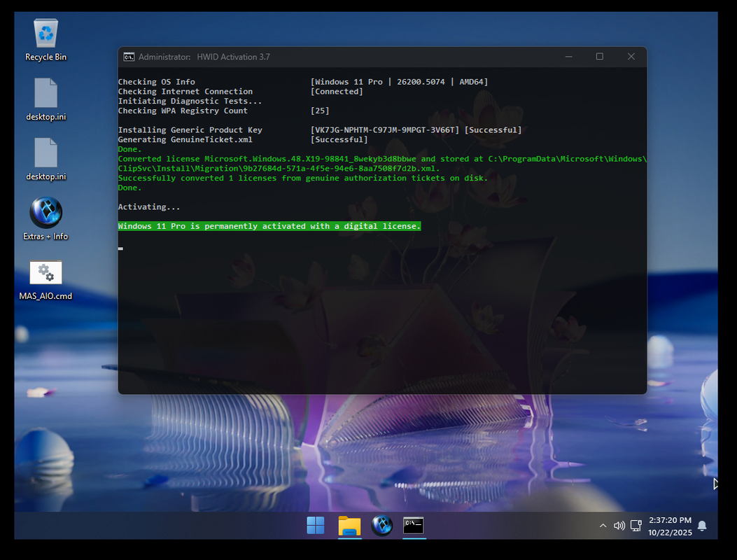Screen dimensions: 737x560
Task: Click the '[Connected]' status text
Action: [x=337, y=91]
